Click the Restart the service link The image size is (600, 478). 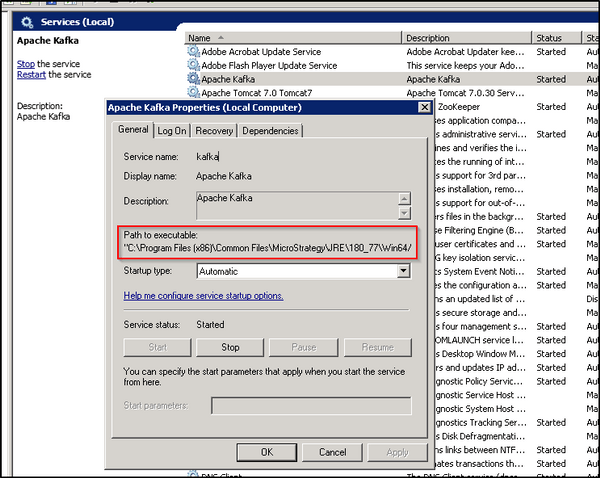point(31,75)
